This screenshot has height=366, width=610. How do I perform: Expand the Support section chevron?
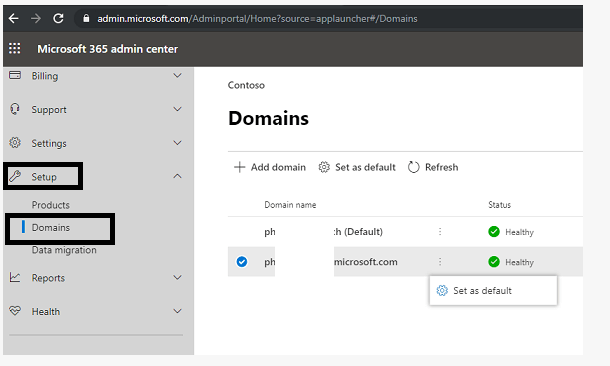pos(177,109)
